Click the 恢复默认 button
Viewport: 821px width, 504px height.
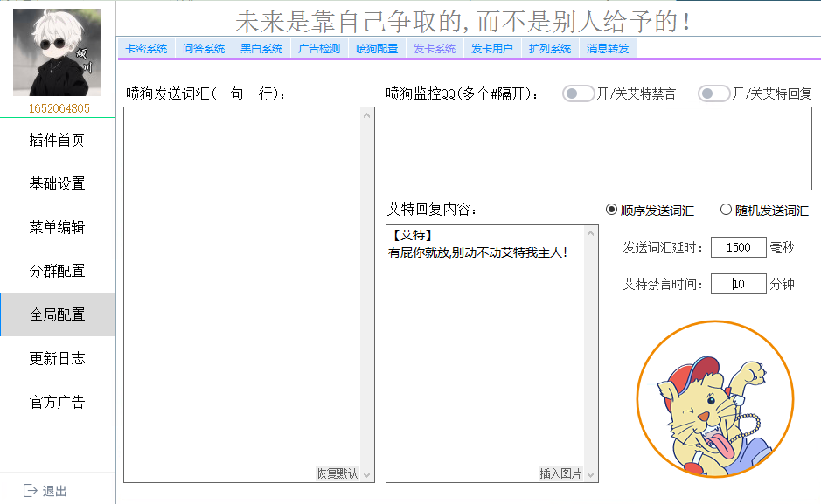(337, 473)
